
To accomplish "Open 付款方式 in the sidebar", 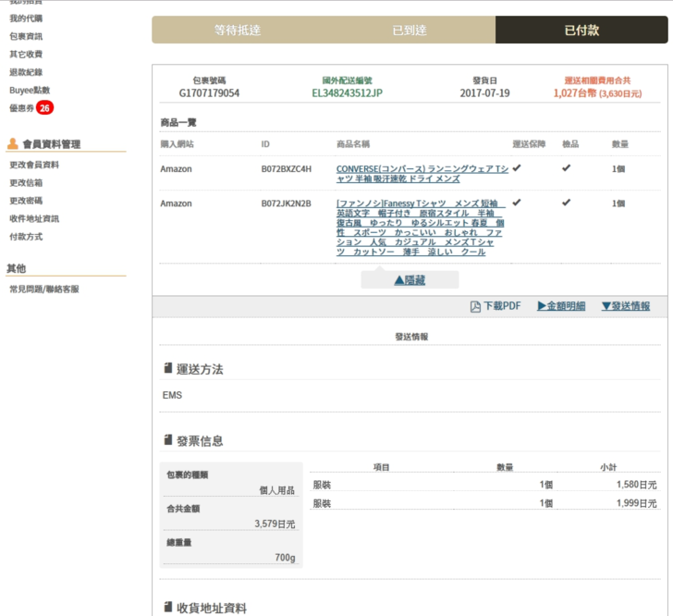I will click(25, 237).
